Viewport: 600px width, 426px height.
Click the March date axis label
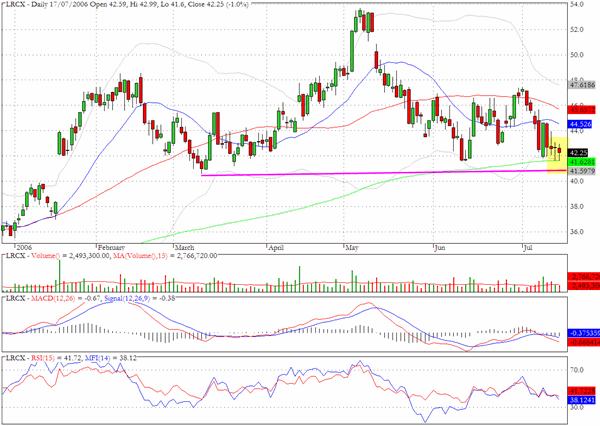tap(184, 247)
